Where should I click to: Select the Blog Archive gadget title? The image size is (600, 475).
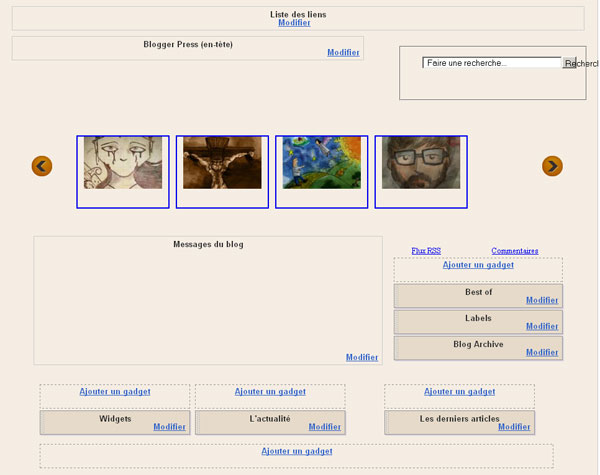click(x=478, y=344)
